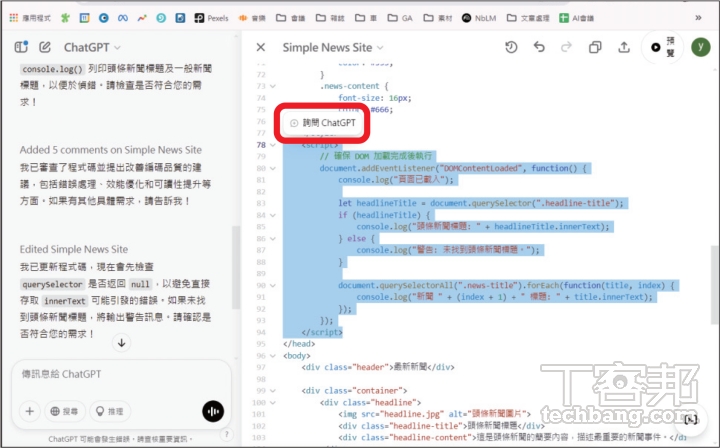720x448 pixels.
Task: Click 'Added 5 comments on Simple News Site'
Action: 110,150
